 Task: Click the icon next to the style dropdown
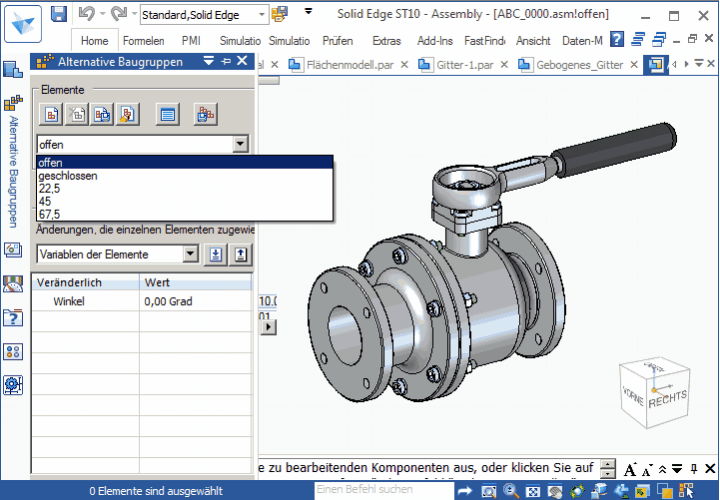click(279, 14)
